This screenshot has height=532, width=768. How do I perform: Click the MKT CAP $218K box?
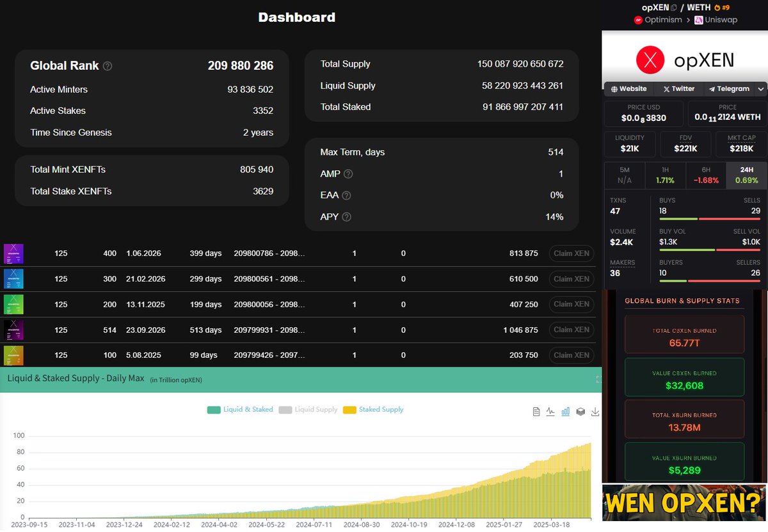click(741, 144)
